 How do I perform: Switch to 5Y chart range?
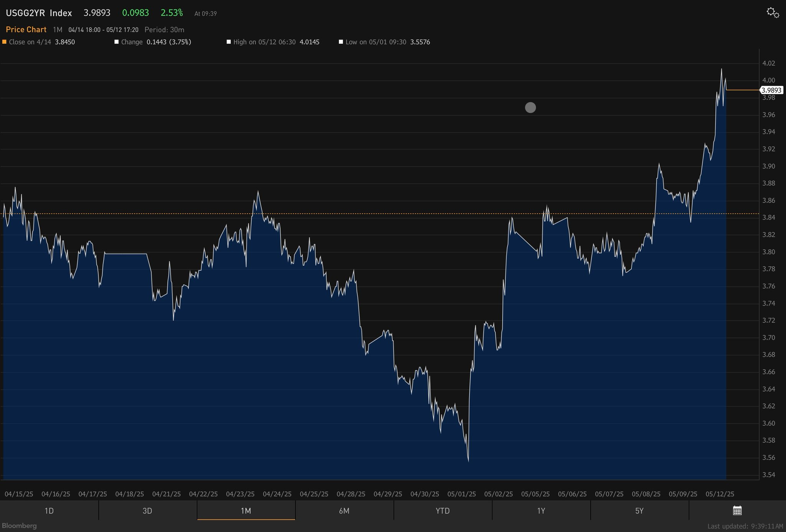pyautogui.click(x=639, y=511)
